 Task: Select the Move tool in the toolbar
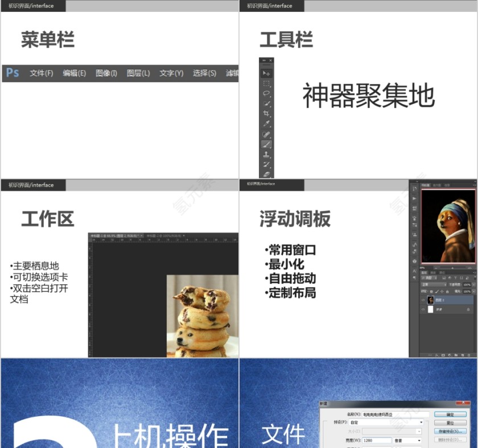266,73
